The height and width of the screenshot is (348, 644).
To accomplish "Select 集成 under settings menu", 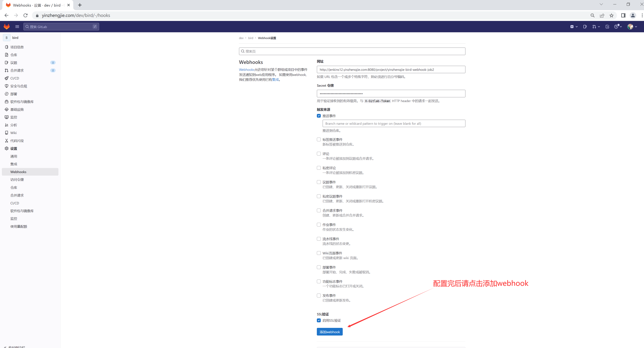I will pyautogui.click(x=14, y=164).
